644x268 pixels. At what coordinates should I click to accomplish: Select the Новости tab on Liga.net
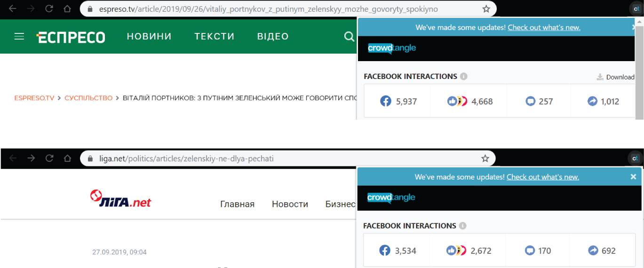click(x=290, y=204)
